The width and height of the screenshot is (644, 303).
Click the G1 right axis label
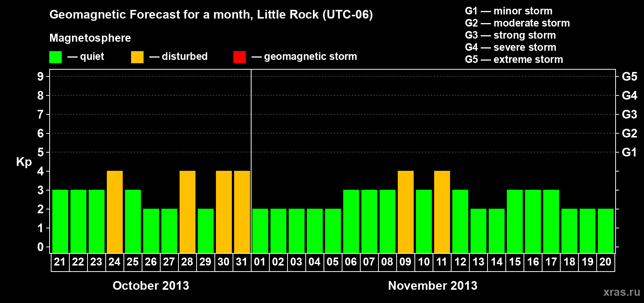(x=630, y=152)
